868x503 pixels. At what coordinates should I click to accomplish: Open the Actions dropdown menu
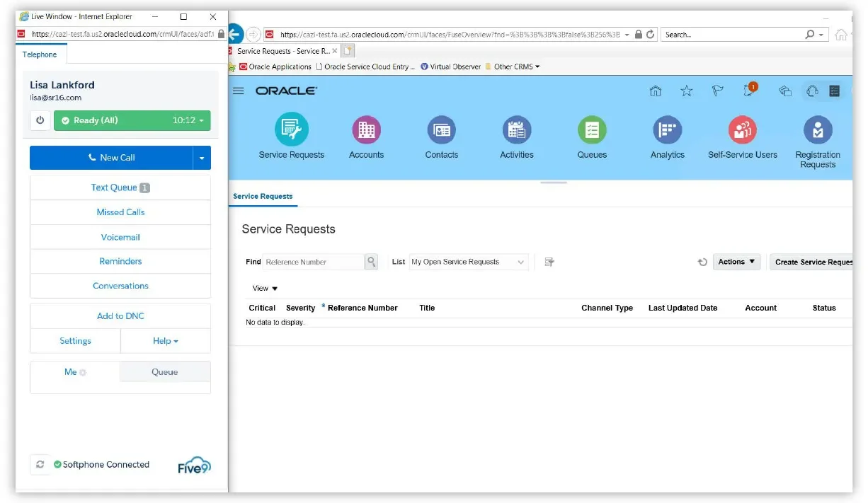[x=736, y=262]
